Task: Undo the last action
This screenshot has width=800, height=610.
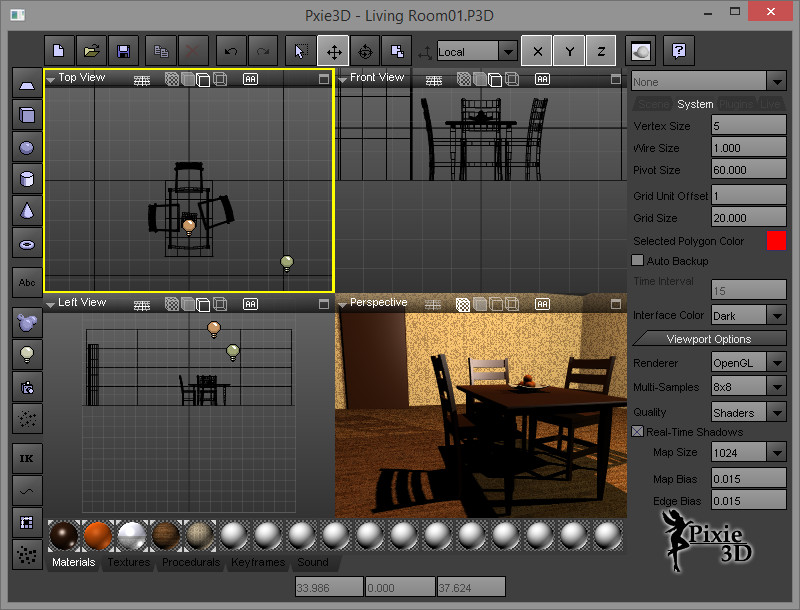Action: click(231, 51)
